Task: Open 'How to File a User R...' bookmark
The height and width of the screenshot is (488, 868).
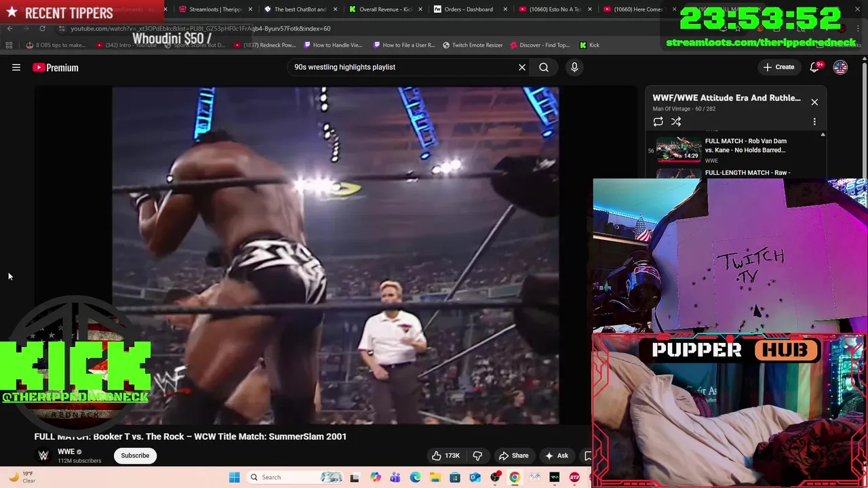Action: pos(404,45)
